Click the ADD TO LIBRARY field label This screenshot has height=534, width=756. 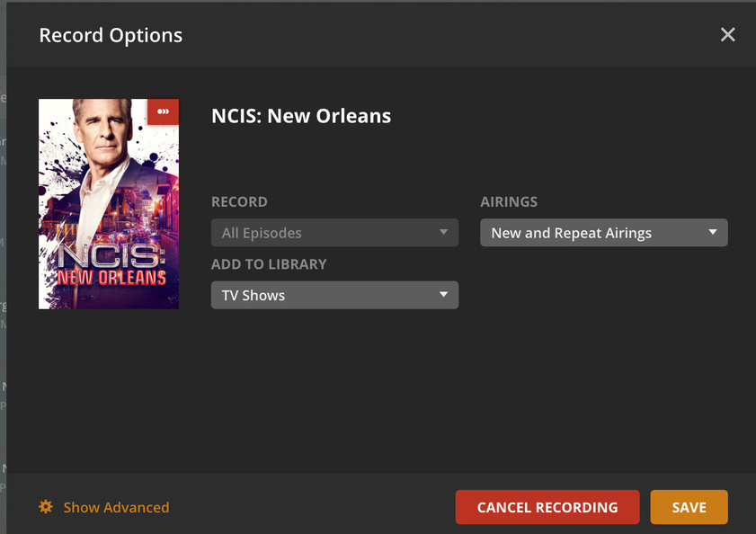tap(269, 264)
